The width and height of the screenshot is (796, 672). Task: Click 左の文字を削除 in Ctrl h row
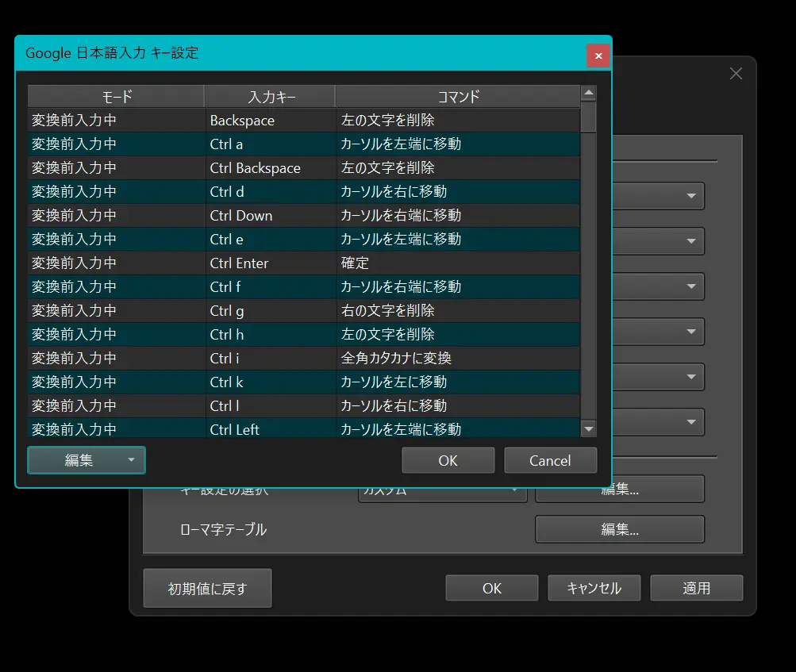(458, 335)
